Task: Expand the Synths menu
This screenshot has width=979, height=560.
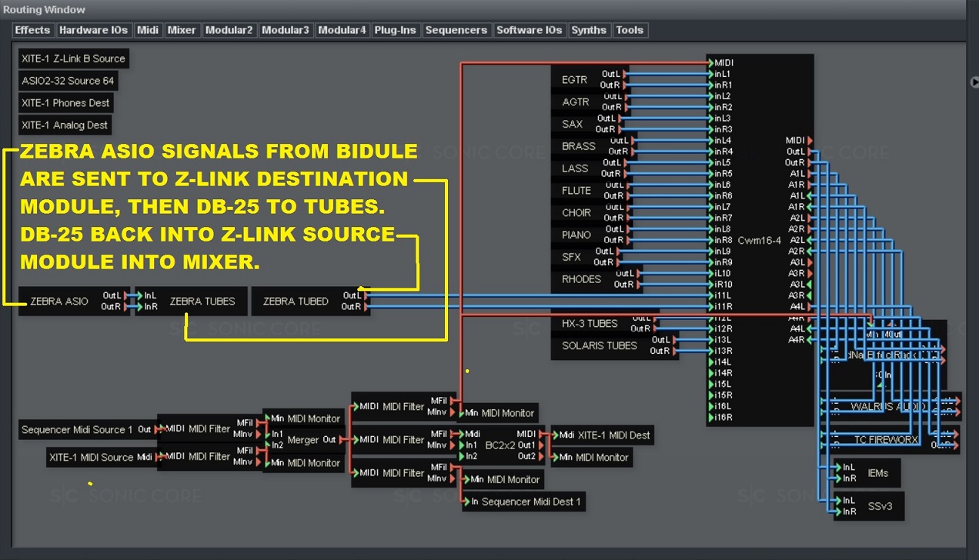Action: click(x=589, y=30)
